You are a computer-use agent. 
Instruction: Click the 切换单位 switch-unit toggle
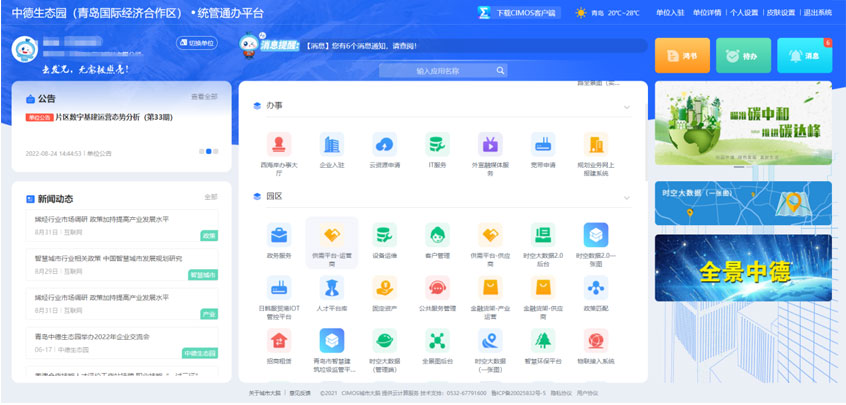point(197,43)
